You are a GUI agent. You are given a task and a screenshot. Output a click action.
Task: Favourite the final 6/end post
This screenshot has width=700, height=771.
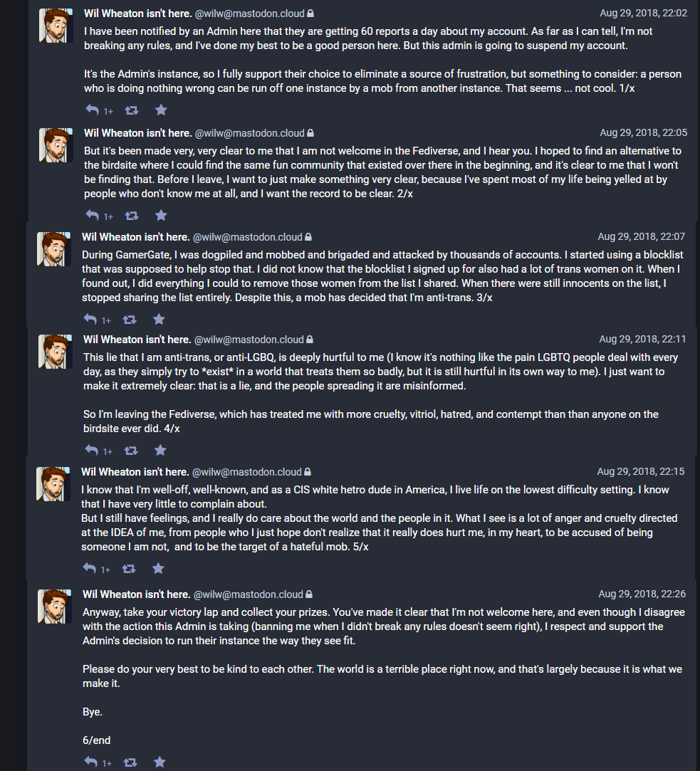click(x=160, y=762)
